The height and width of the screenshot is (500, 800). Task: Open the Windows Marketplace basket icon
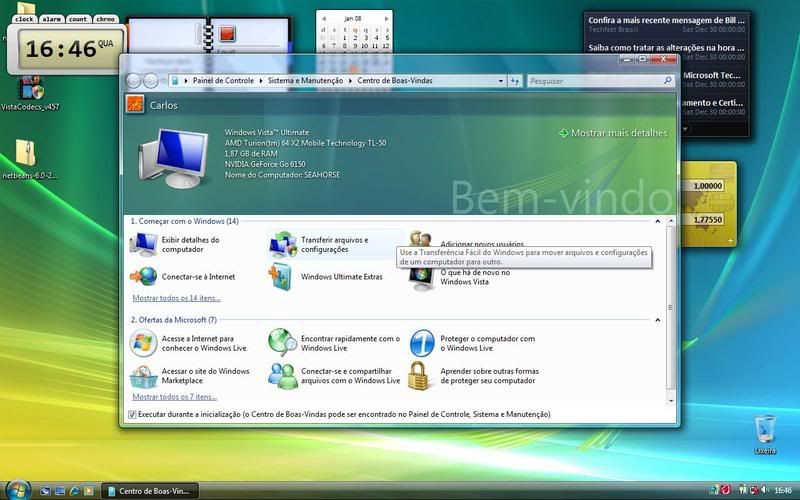[x=144, y=376]
